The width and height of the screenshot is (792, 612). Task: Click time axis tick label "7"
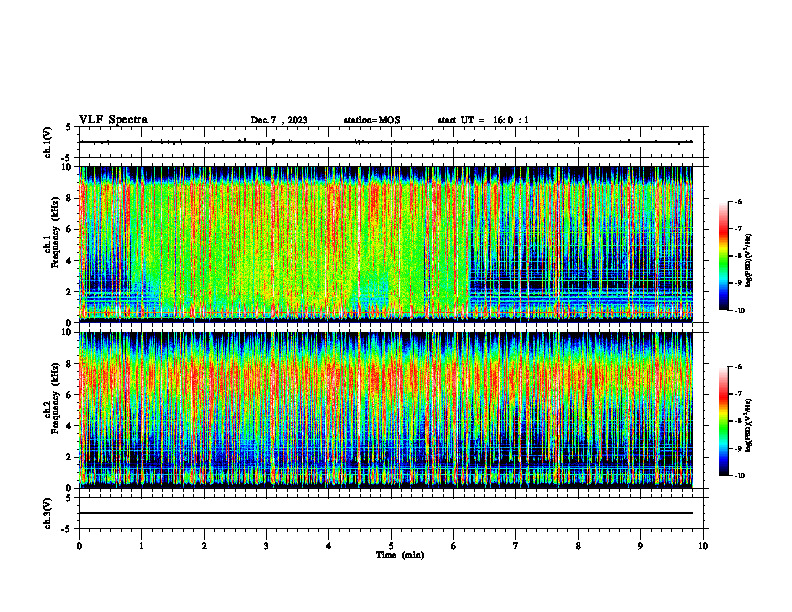tap(516, 546)
